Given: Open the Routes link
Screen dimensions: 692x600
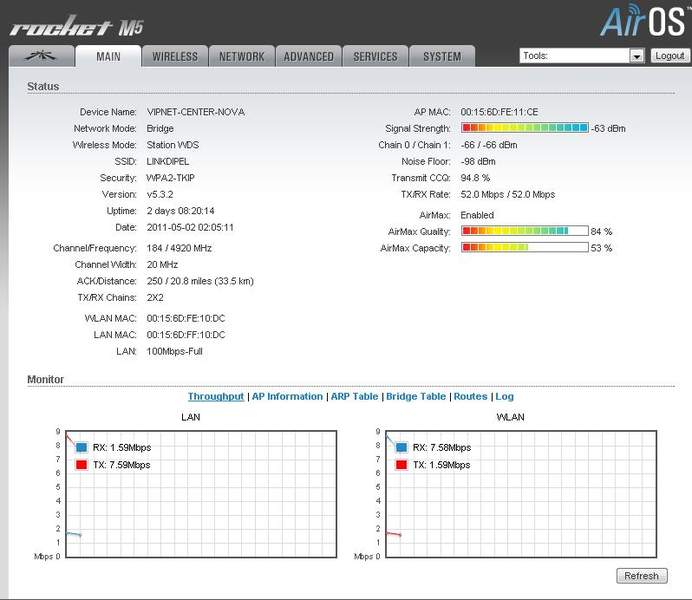Looking at the screenshot, I should [x=470, y=396].
